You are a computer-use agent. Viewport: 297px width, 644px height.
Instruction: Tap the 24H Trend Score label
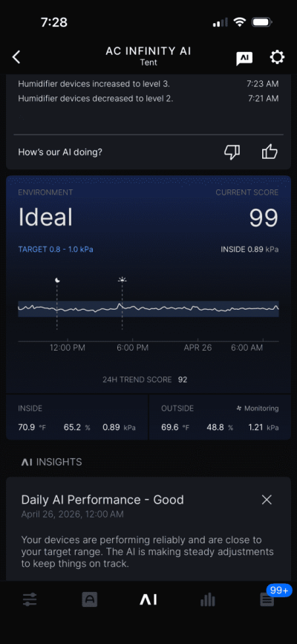pos(137,380)
